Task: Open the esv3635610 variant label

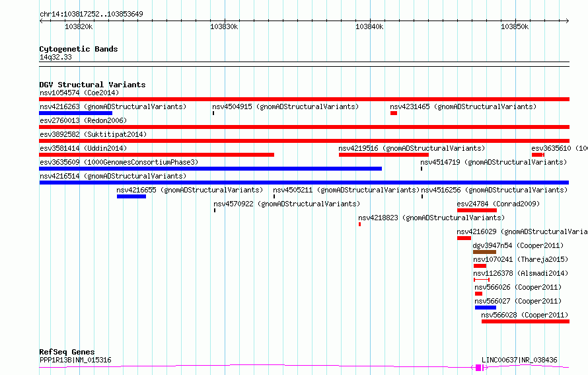Action: tap(560, 148)
